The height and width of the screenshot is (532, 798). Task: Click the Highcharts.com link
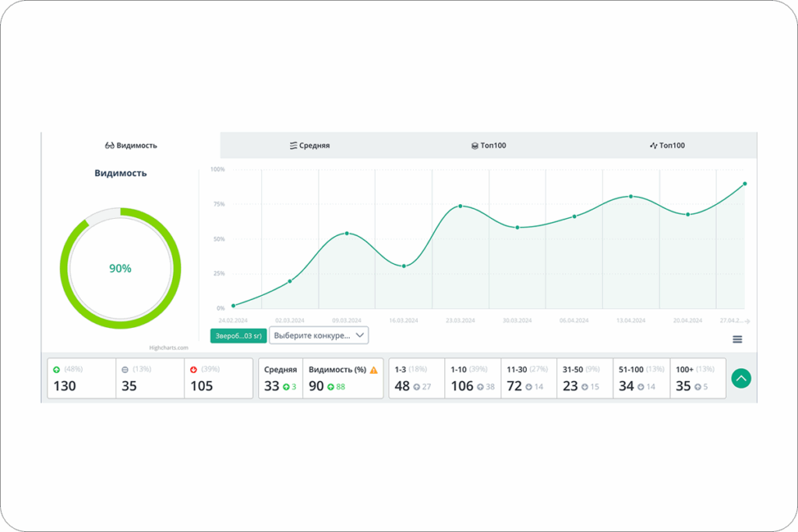click(168, 348)
